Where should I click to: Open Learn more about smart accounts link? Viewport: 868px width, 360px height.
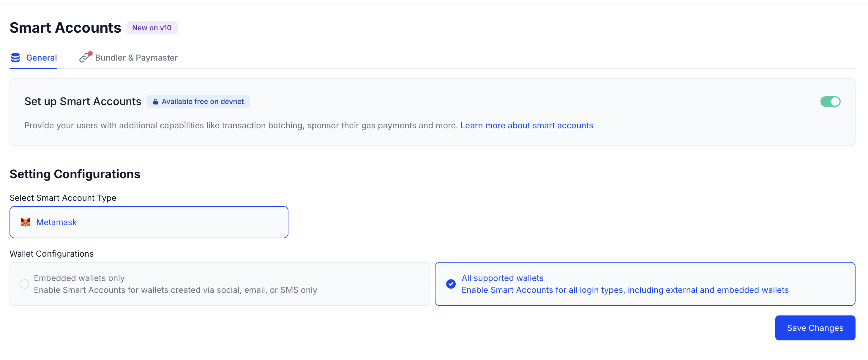coord(526,125)
